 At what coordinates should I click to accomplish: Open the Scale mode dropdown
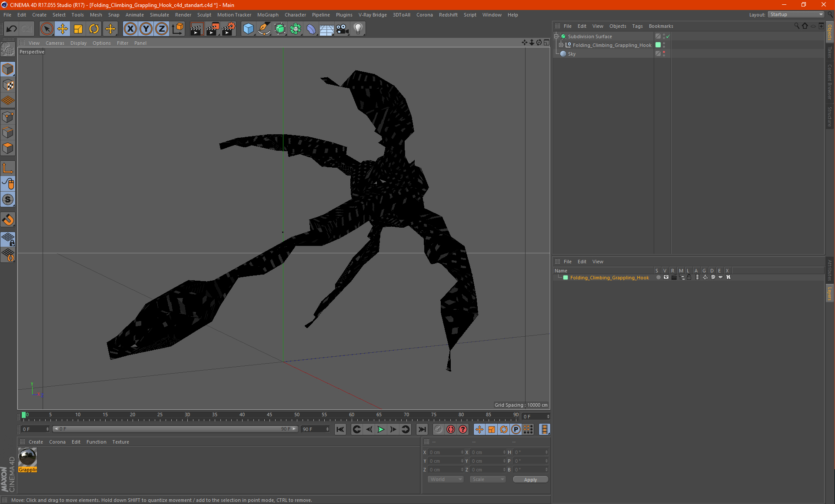click(x=488, y=479)
